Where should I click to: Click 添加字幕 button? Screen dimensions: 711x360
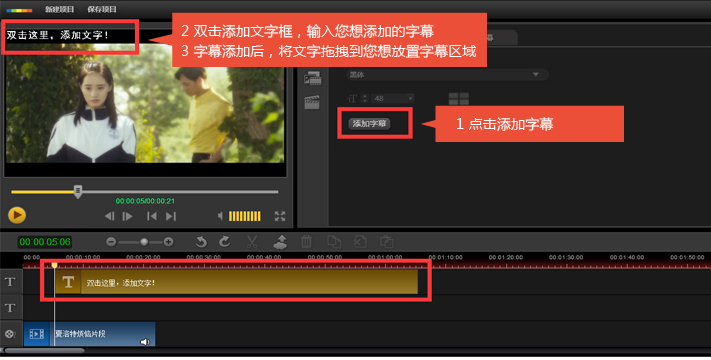tap(369, 123)
